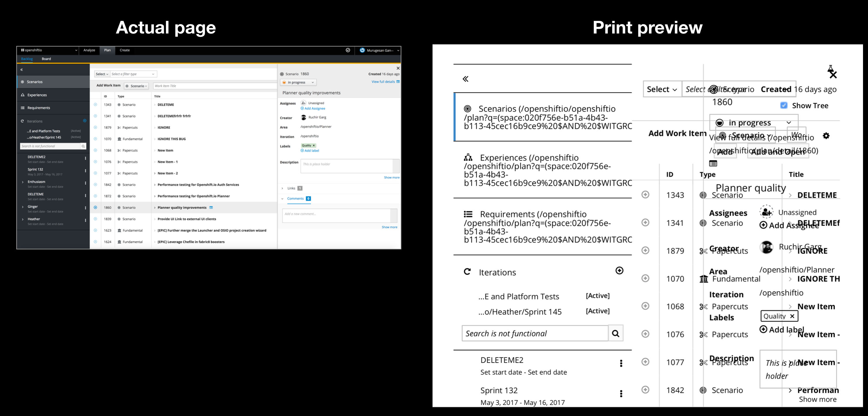Image resolution: width=868 pixels, height=416 pixels.
Task: Open the kebab menu next to Sprint 132
Action: click(85, 170)
